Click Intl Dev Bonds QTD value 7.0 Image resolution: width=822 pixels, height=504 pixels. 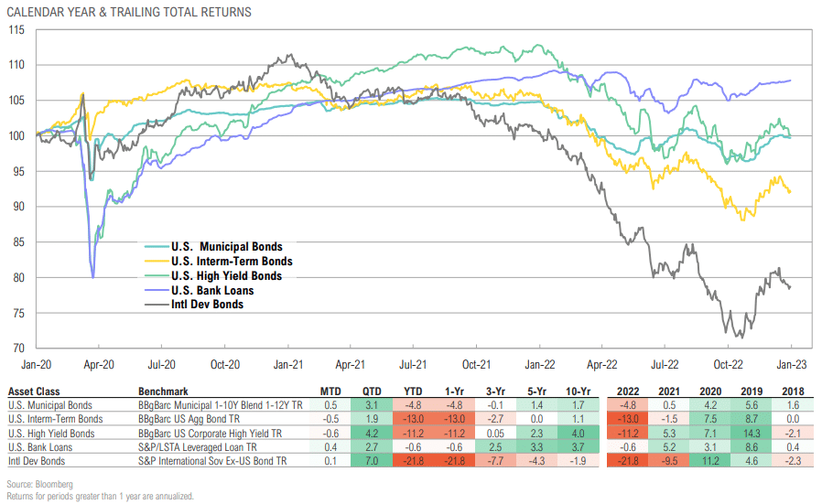(372, 461)
